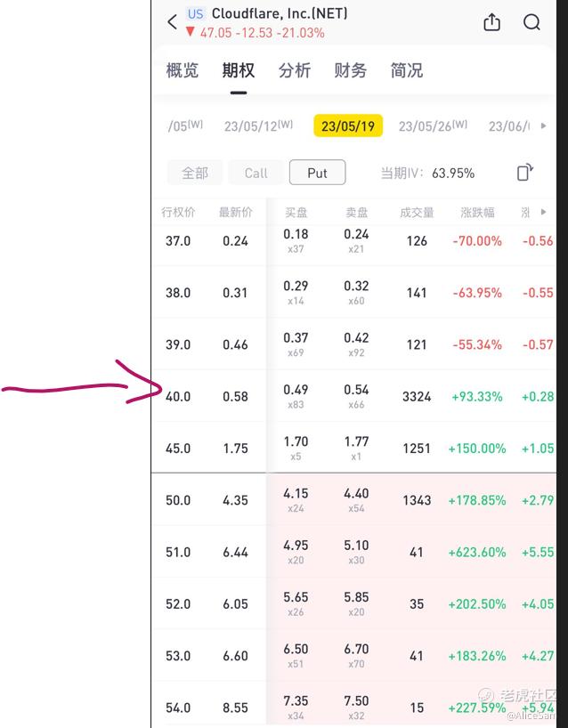The height and width of the screenshot is (728, 568).
Task: Select expiry date 23/05/19
Action: (x=348, y=125)
